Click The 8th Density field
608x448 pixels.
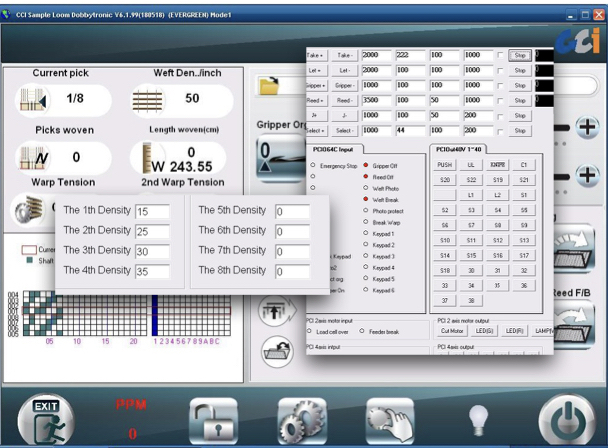click(292, 272)
